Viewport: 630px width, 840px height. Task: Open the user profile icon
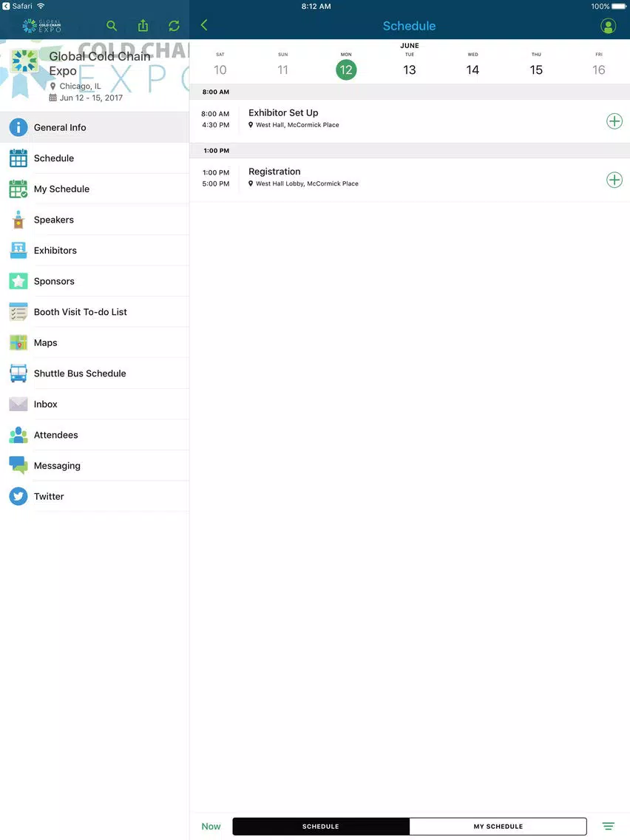(608, 26)
